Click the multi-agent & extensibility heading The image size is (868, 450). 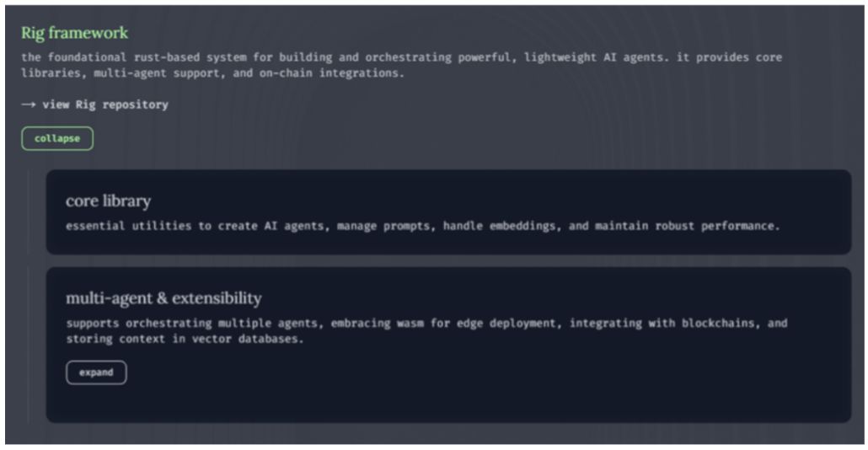pyautogui.click(x=163, y=298)
